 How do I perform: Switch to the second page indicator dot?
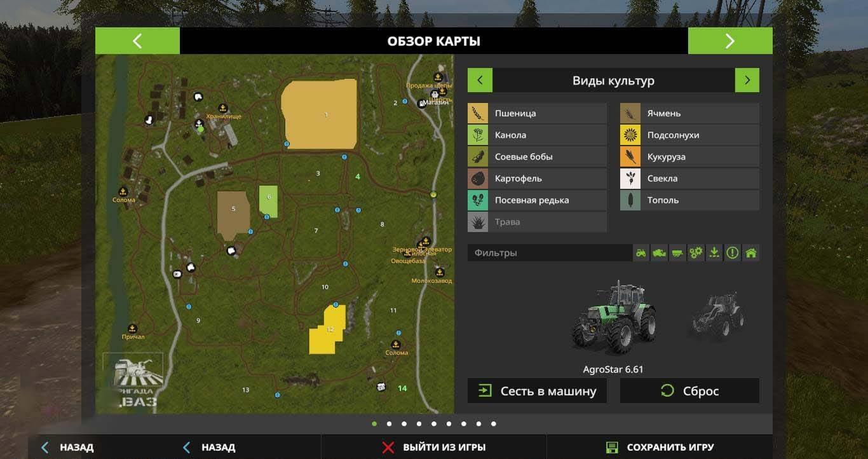click(x=389, y=424)
